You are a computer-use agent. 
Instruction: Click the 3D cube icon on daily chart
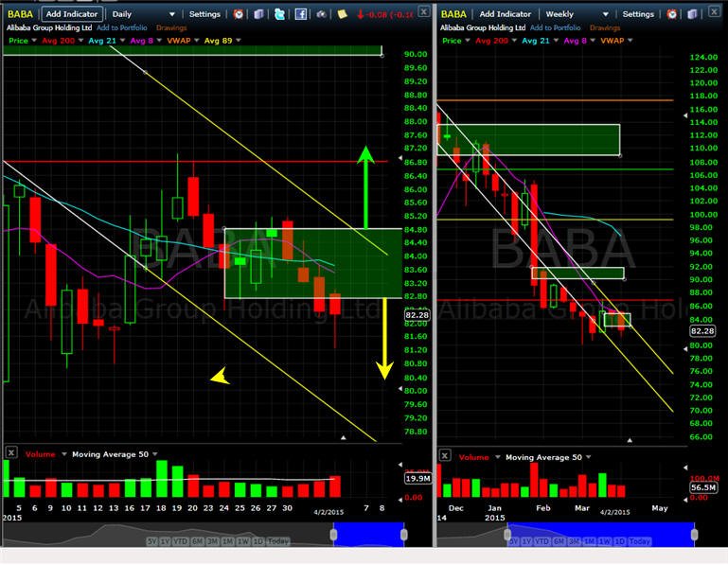coord(259,14)
